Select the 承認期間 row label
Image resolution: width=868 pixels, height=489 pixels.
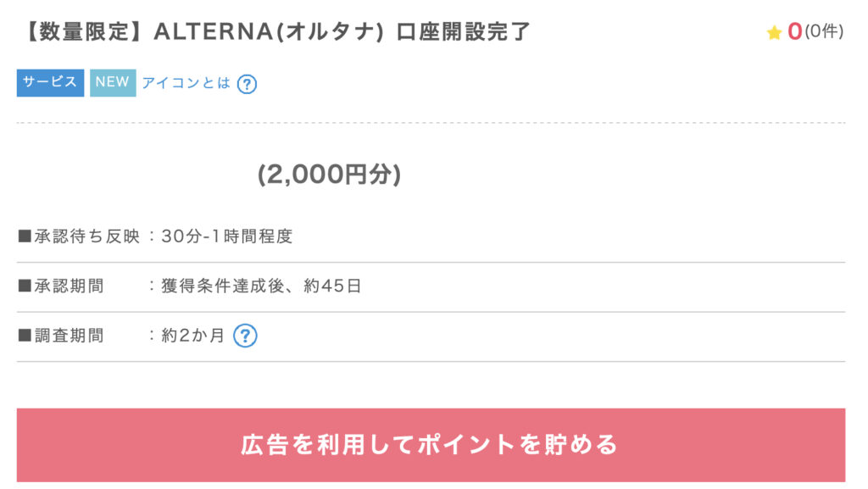[70, 286]
